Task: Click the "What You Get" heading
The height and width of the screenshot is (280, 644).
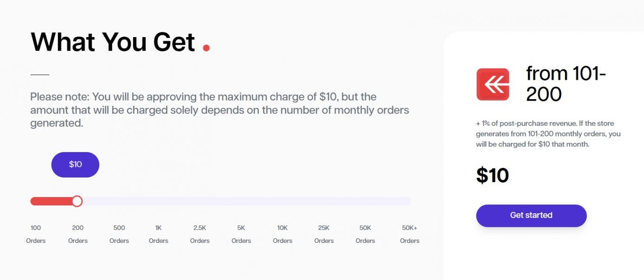Action: [x=113, y=42]
